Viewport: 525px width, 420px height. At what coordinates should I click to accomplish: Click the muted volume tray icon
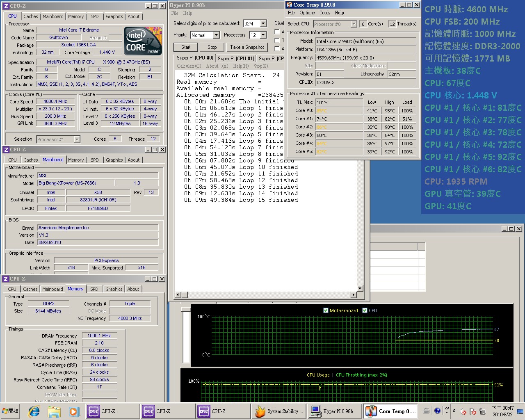click(463, 411)
